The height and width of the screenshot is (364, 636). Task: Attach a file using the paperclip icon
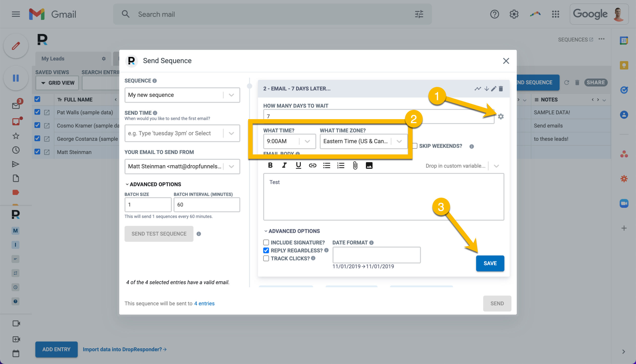(x=355, y=165)
